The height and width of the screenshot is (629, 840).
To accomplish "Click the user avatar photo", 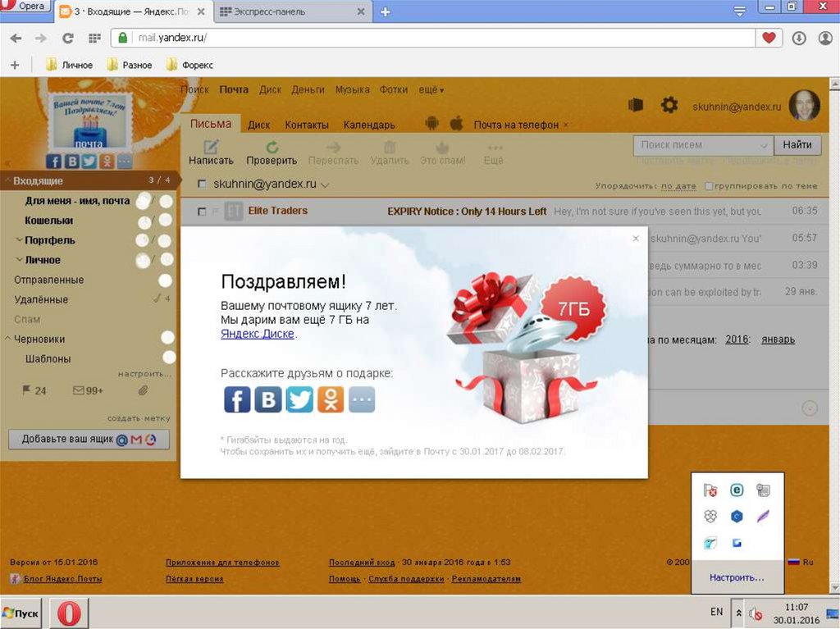I will pyautogui.click(x=804, y=105).
